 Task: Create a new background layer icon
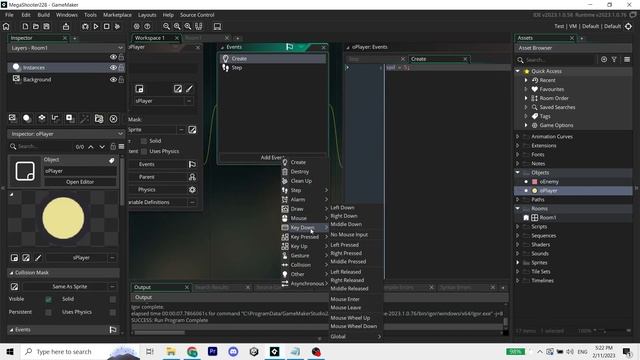[12, 118]
